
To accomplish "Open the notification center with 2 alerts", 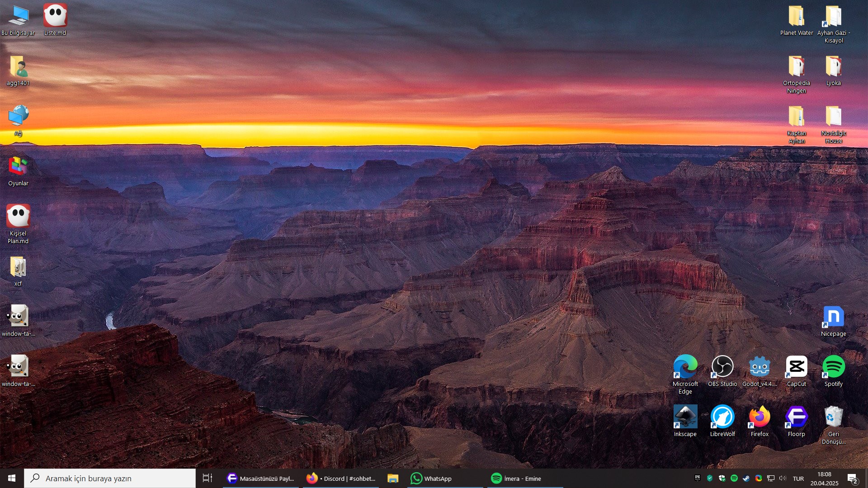I will click(853, 479).
